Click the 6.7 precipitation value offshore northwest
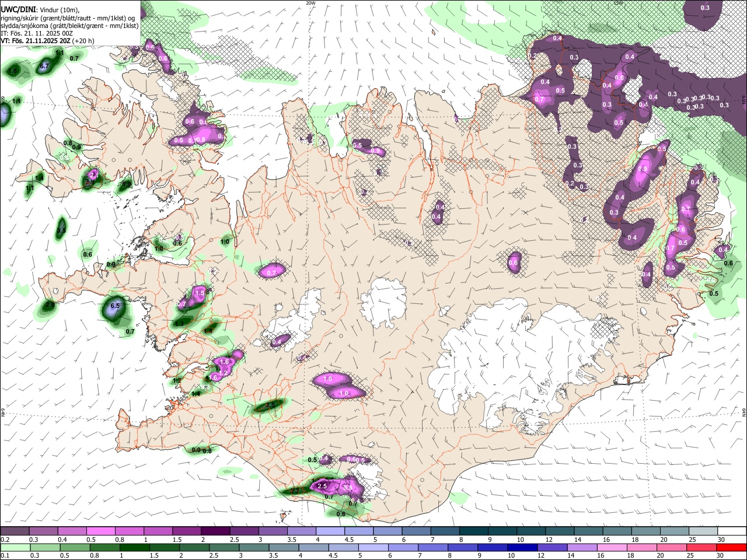 tap(44, 66)
